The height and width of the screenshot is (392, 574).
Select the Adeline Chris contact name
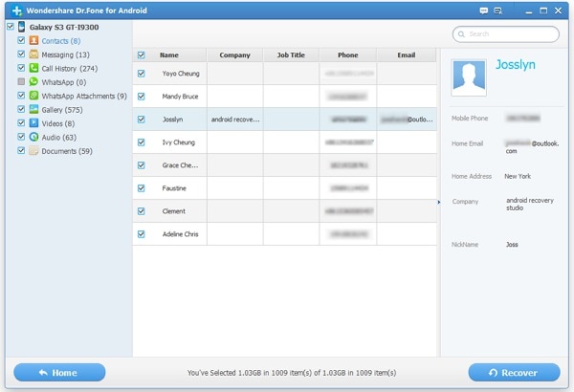click(181, 234)
